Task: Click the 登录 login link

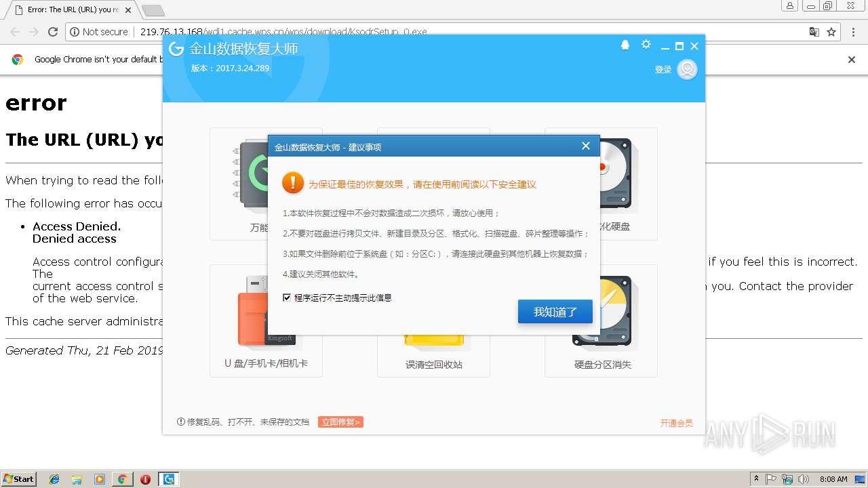Action: [x=663, y=70]
